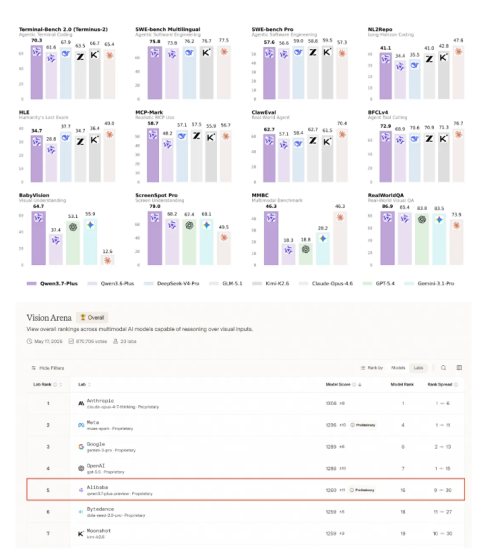Image resolution: width=500 pixels, height=551 pixels.
Task: Click the Google logo icon in the leaderboard
Action: point(81,447)
